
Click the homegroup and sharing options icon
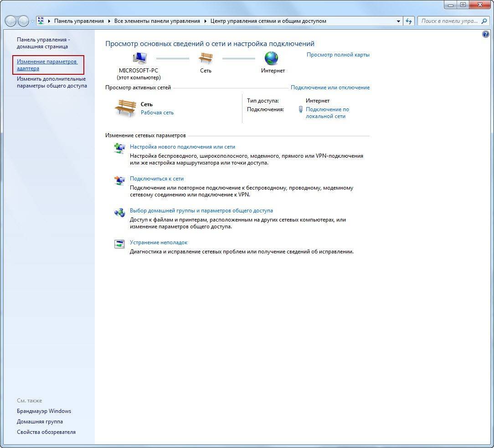(119, 212)
